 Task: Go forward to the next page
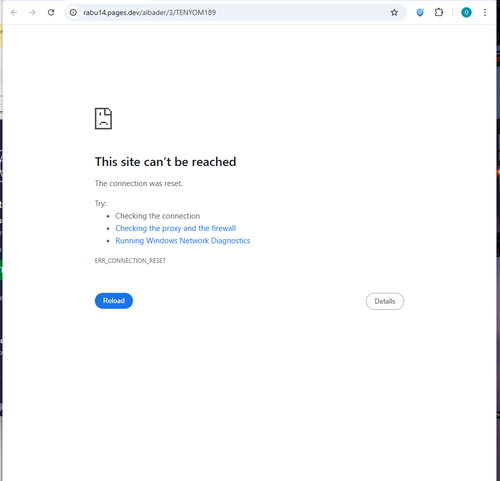32,13
